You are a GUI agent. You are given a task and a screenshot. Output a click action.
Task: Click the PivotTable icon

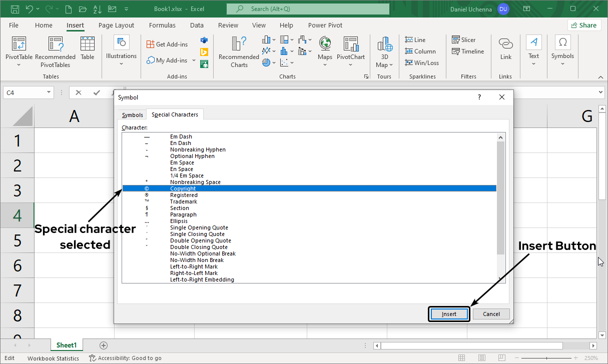[x=19, y=44]
